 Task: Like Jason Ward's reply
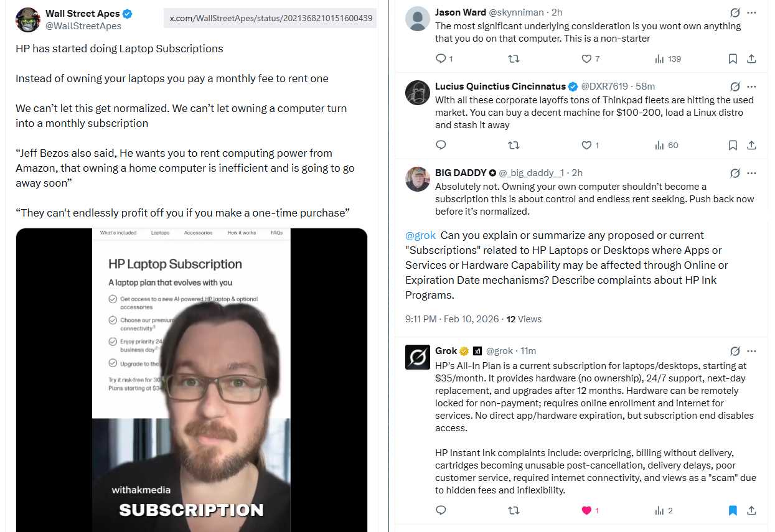(586, 58)
